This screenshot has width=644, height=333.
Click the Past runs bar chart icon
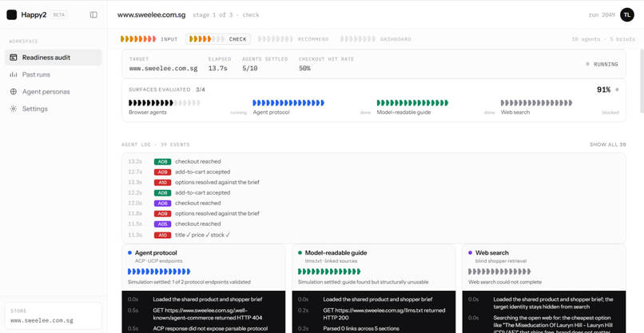click(x=14, y=74)
